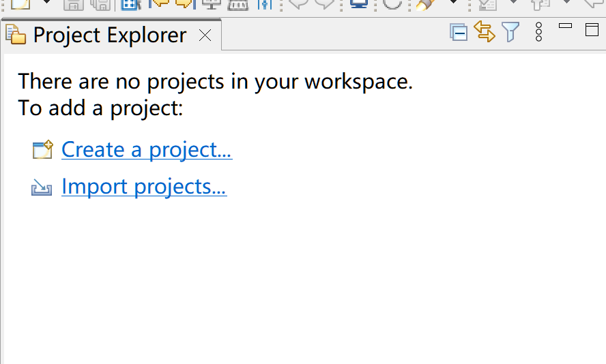Click the highlighter pen toolbar icon
The width and height of the screenshot is (606, 364).
point(426,4)
